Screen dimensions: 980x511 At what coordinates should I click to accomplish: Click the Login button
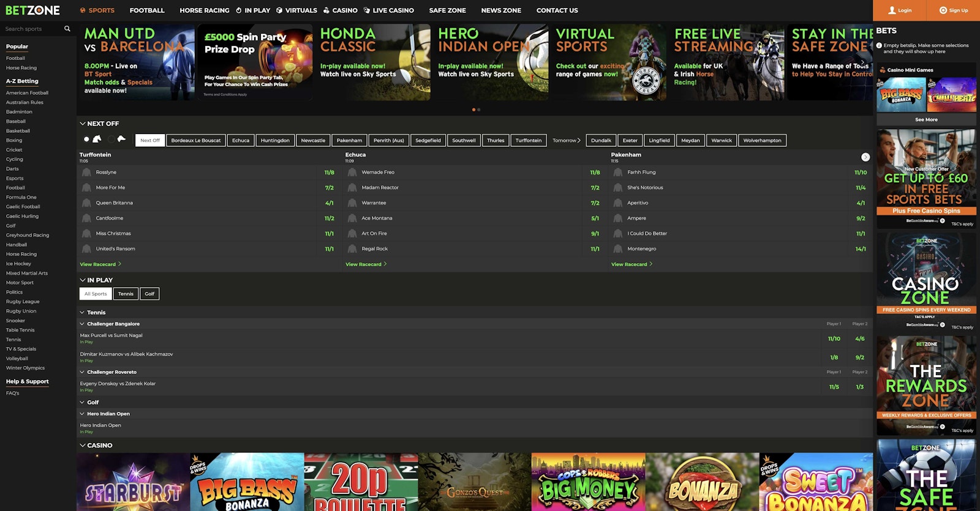(900, 10)
